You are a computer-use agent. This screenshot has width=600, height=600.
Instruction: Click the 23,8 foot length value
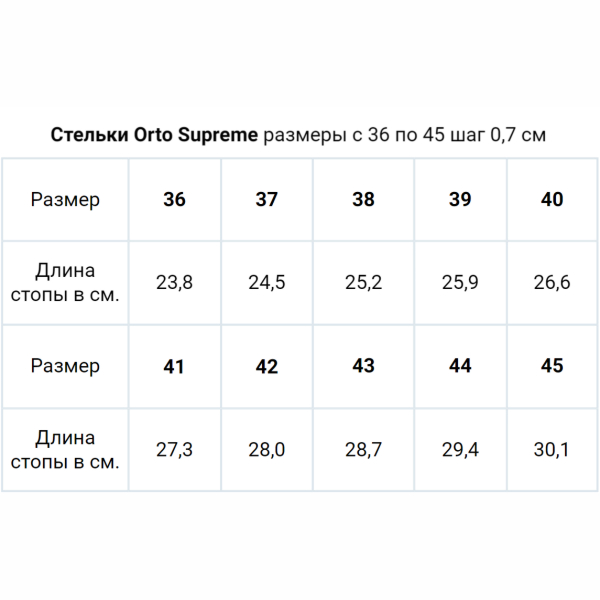[x=174, y=282]
